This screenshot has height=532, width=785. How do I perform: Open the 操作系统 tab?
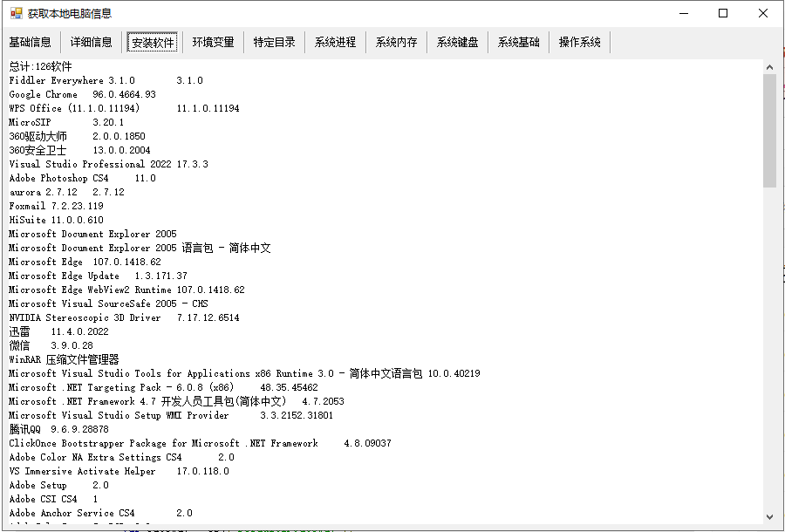point(580,42)
